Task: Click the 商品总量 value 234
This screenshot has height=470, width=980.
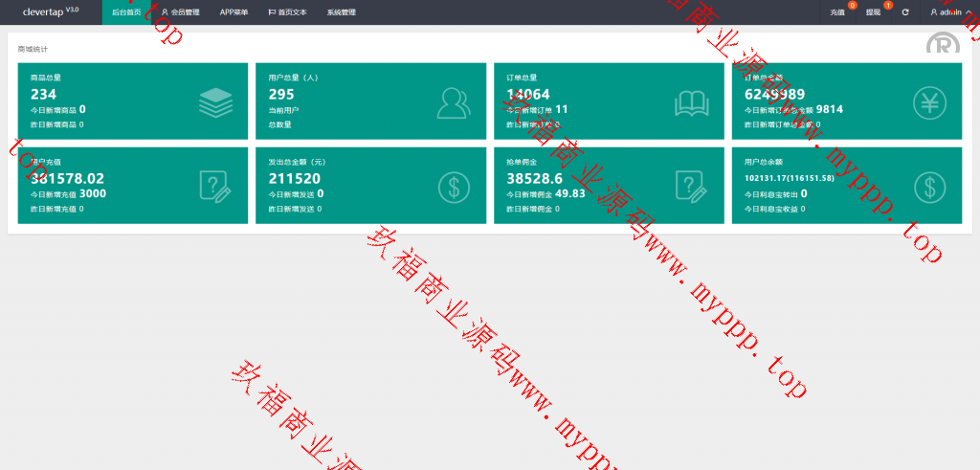Action: pyautogui.click(x=44, y=95)
